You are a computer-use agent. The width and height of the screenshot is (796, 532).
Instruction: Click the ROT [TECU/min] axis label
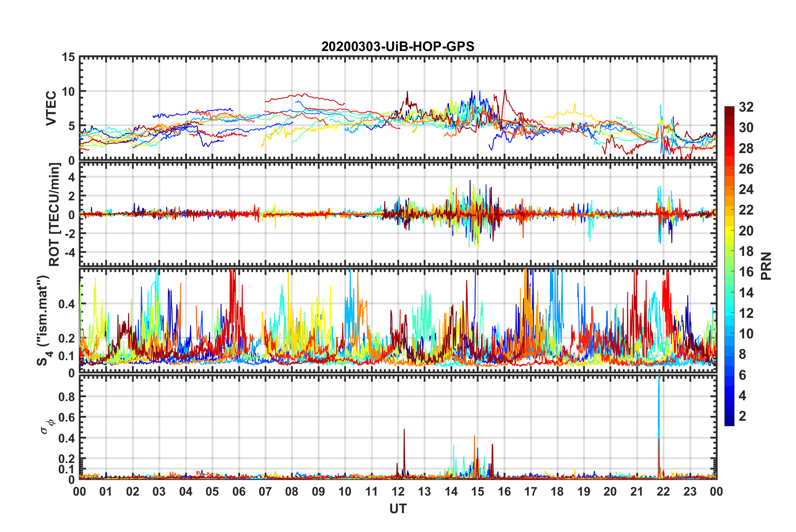coord(54,215)
